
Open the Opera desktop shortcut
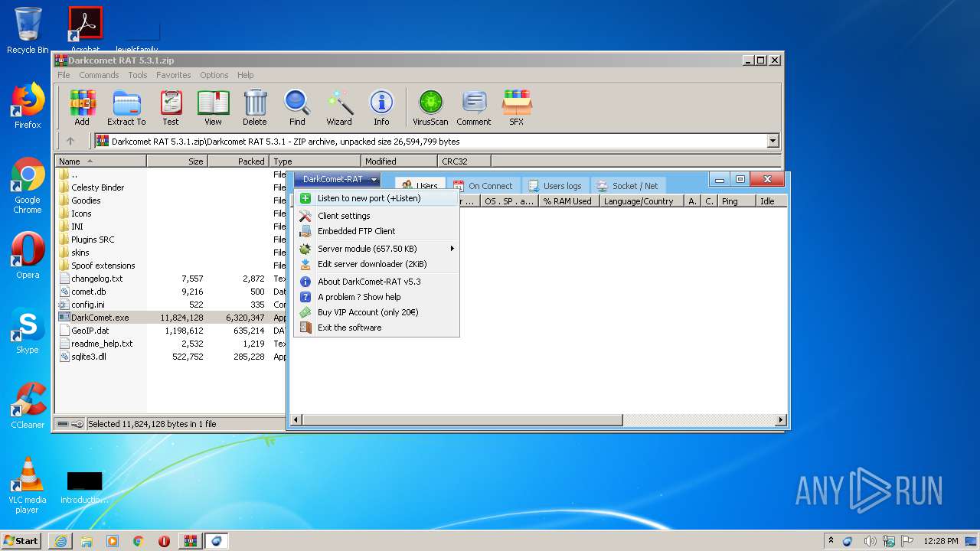pyautogui.click(x=28, y=255)
